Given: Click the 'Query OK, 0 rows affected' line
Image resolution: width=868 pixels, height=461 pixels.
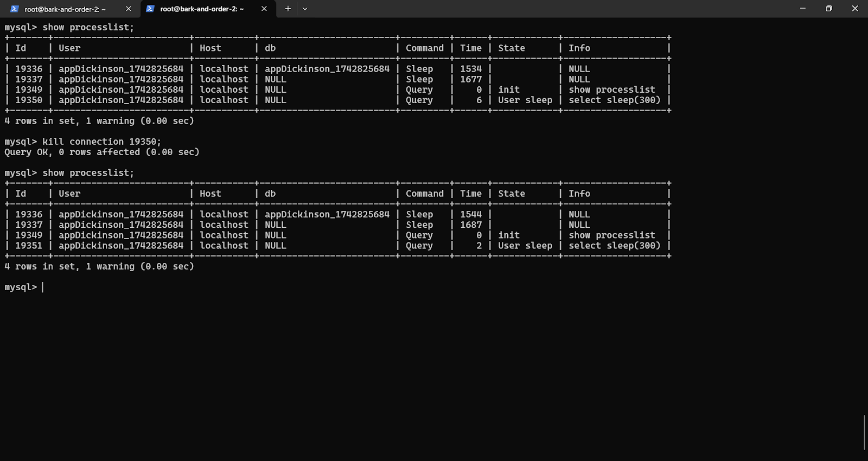Looking at the screenshot, I should pyautogui.click(x=101, y=152).
